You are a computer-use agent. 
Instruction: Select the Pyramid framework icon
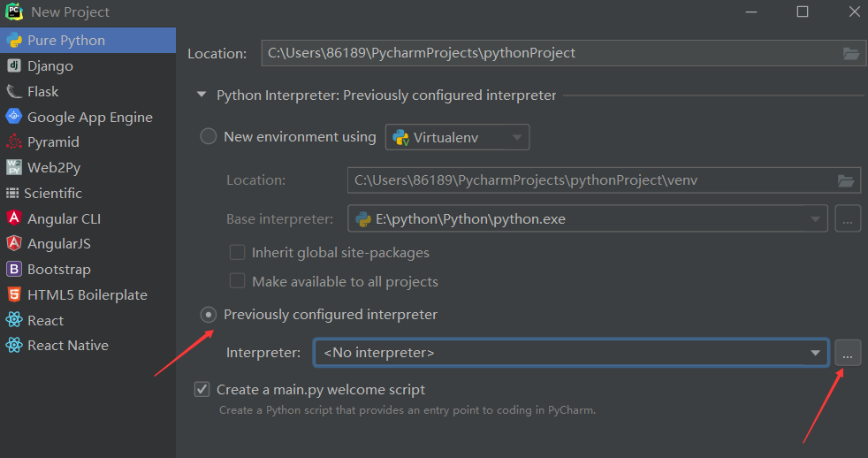click(13, 142)
